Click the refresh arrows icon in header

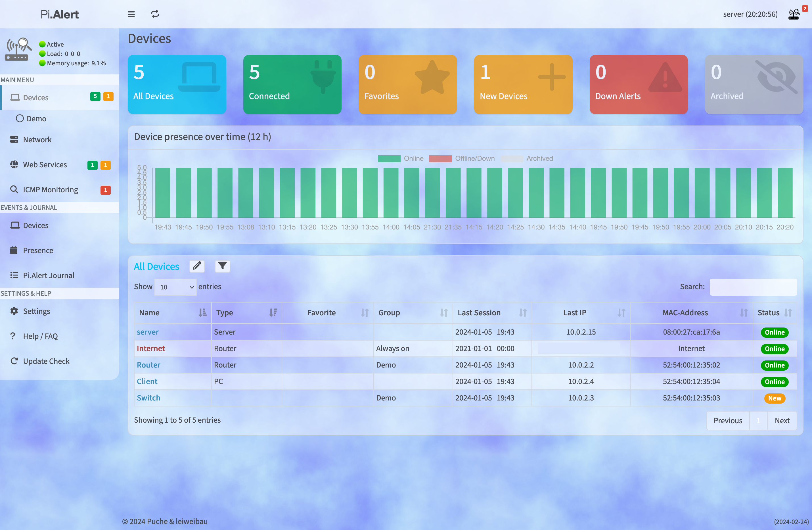point(155,14)
